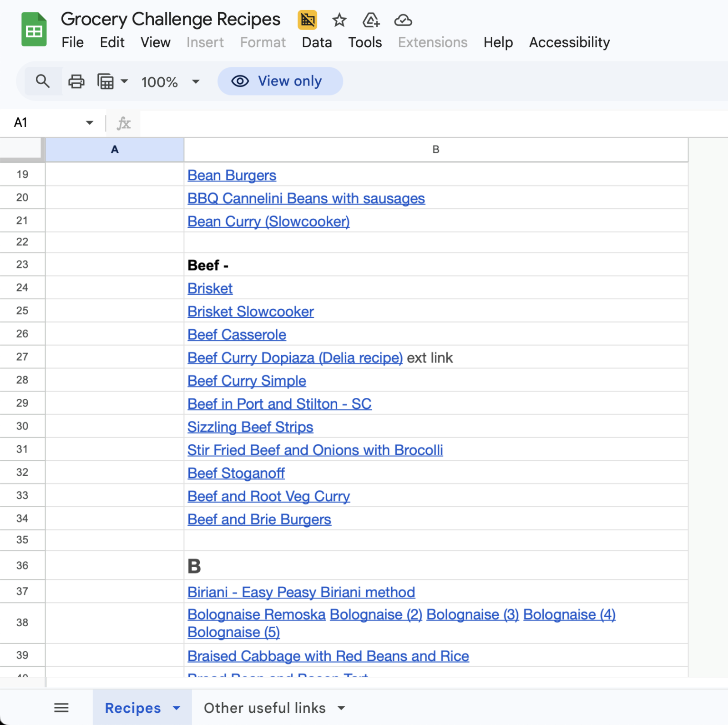Image resolution: width=728 pixels, height=725 pixels.
Task: Open Sheets home via the green Sheets logo
Action: pyautogui.click(x=34, y=29)
